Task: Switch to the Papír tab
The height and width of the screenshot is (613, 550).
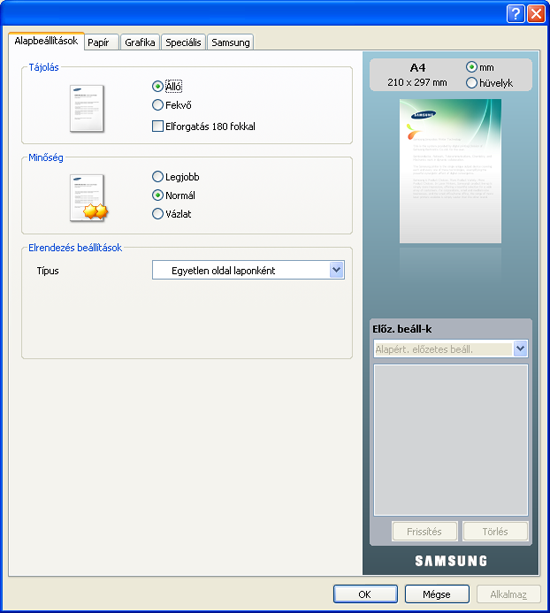Action: point(101,42)
